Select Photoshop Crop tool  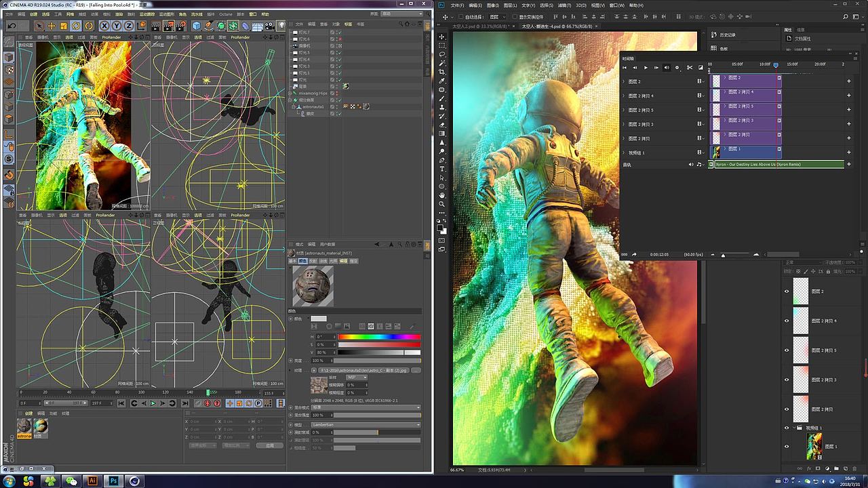[442, 72]
